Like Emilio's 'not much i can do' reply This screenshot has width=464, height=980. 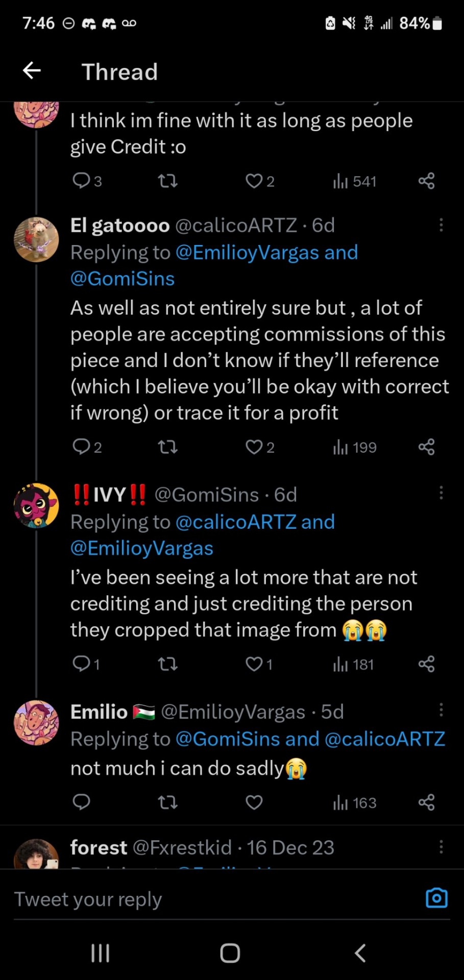254,802
